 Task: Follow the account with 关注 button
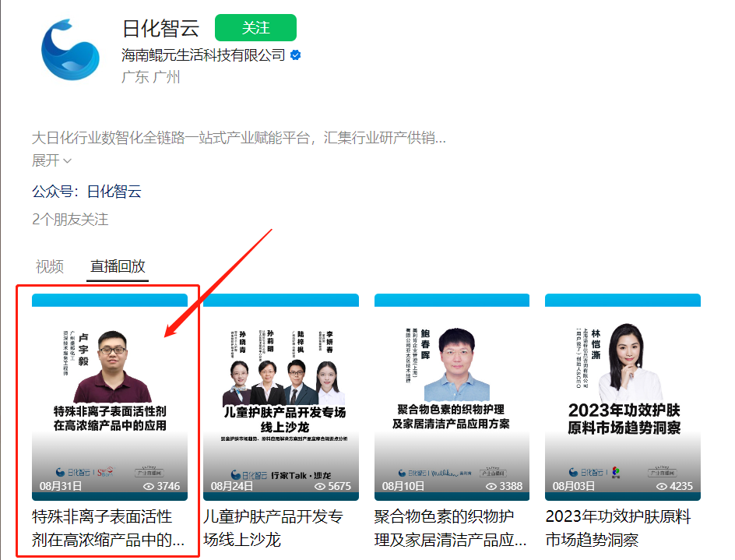(x=255, y=28)
